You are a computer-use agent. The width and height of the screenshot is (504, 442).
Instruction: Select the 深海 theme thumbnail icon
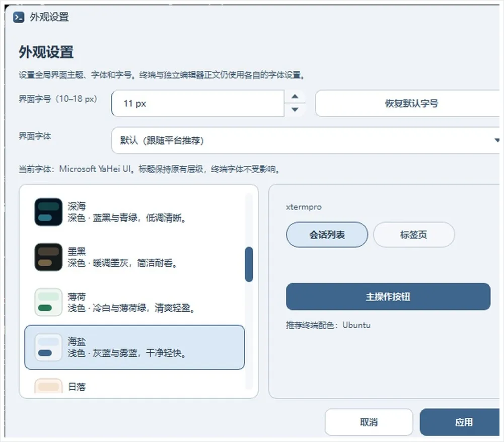coord(48,212)
